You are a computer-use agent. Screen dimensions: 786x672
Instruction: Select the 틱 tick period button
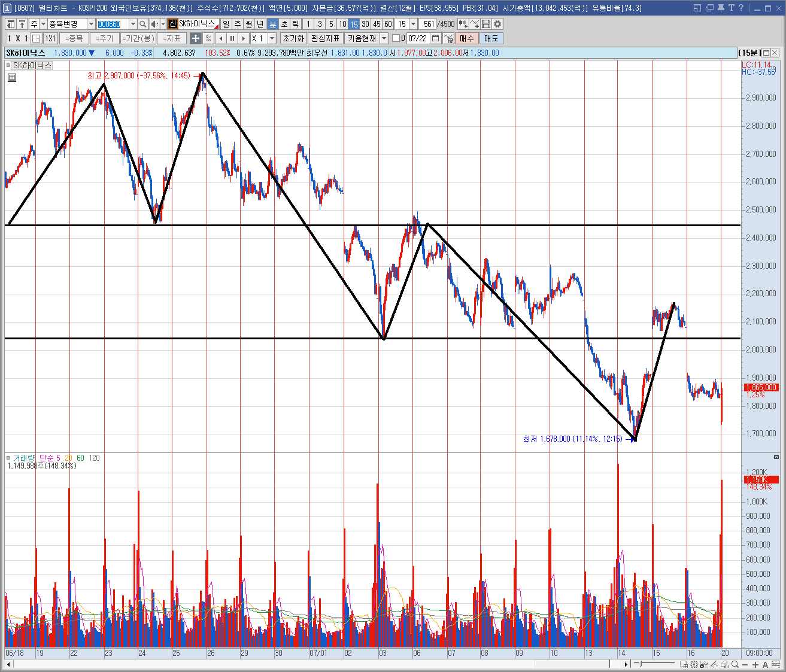tap(296, 24)
